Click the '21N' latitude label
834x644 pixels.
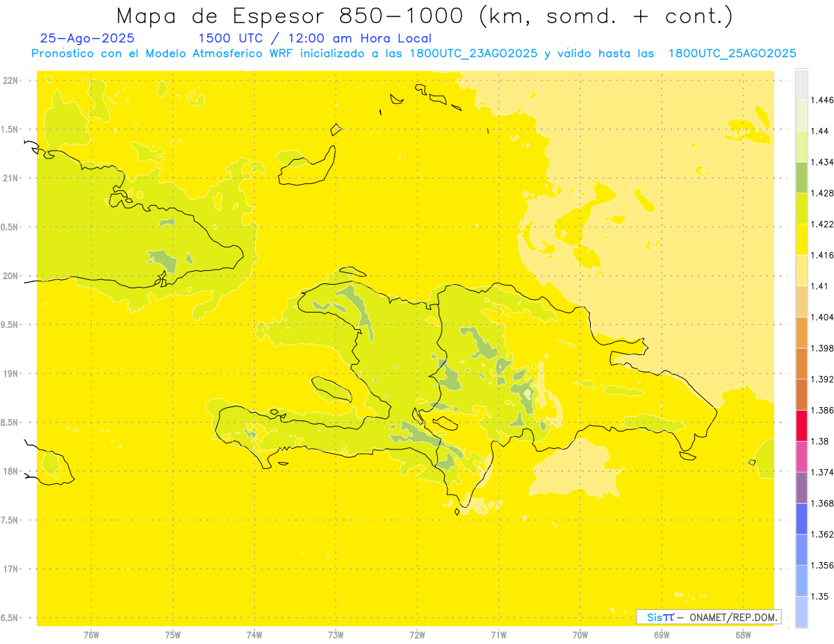(x=11, y=178)
